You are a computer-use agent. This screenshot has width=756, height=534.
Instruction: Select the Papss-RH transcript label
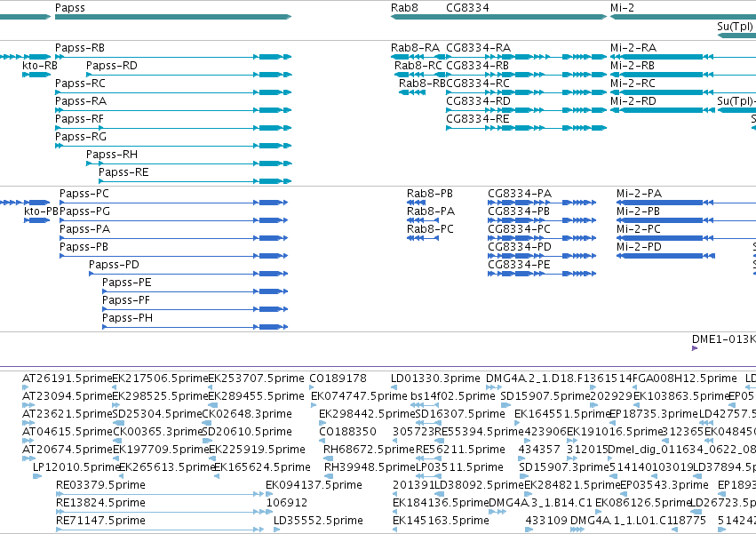tap(112, 155)
